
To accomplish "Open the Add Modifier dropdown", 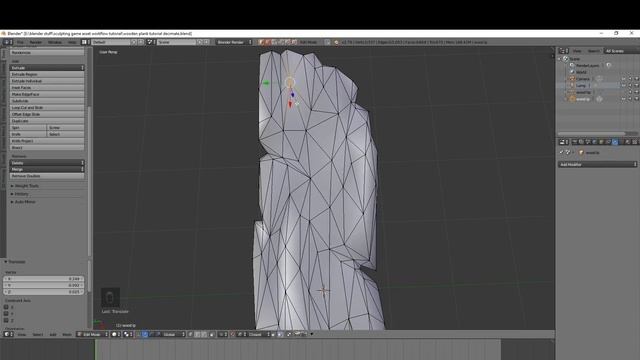I will 598,164.
